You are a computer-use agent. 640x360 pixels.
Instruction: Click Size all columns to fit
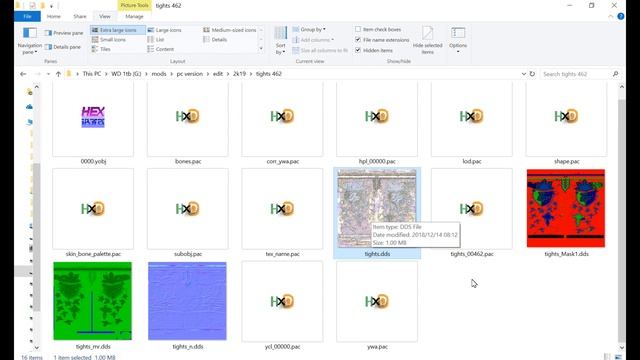(320, 50)
